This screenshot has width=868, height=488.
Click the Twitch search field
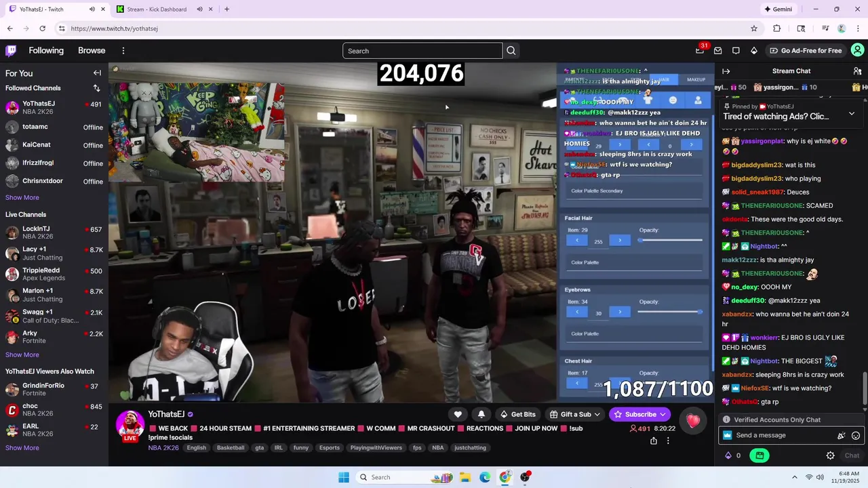coord(422,51)
